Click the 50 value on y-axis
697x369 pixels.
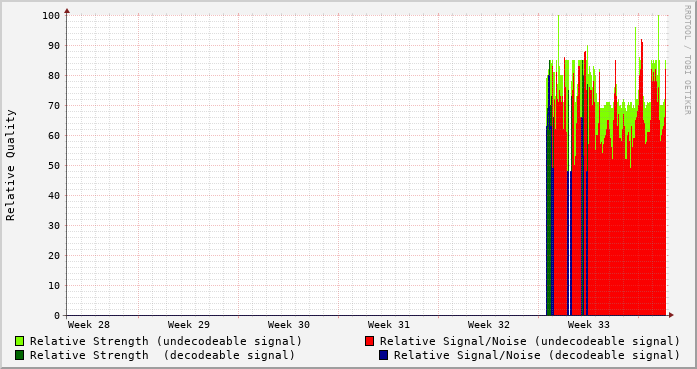tap(54, 166)
